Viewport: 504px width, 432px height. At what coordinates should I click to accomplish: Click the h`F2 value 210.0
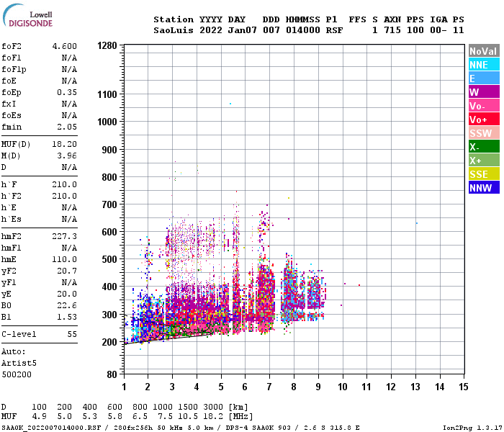click(65, 196)
